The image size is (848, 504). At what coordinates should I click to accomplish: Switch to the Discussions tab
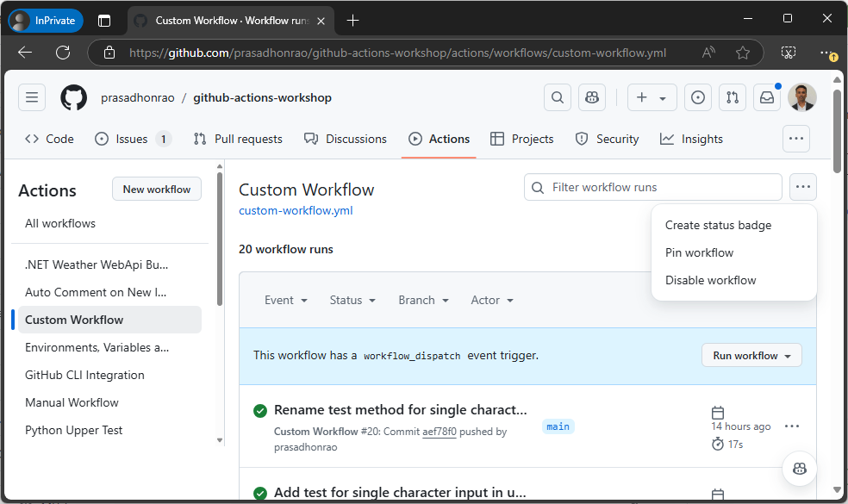tap(346, 139)
